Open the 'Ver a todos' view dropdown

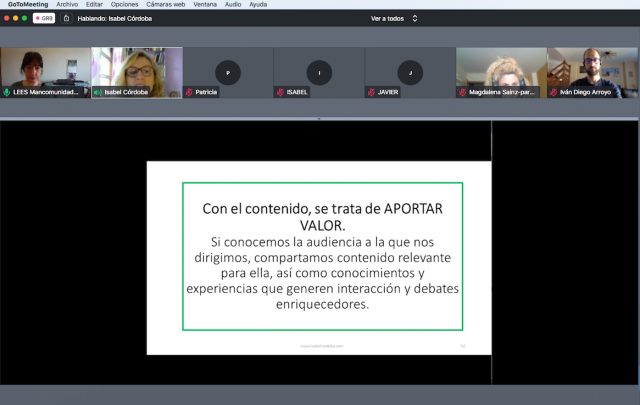[394, 18]
